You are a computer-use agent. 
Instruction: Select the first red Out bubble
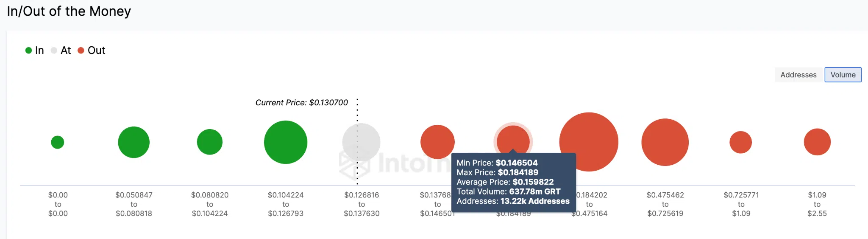[437, 142]
